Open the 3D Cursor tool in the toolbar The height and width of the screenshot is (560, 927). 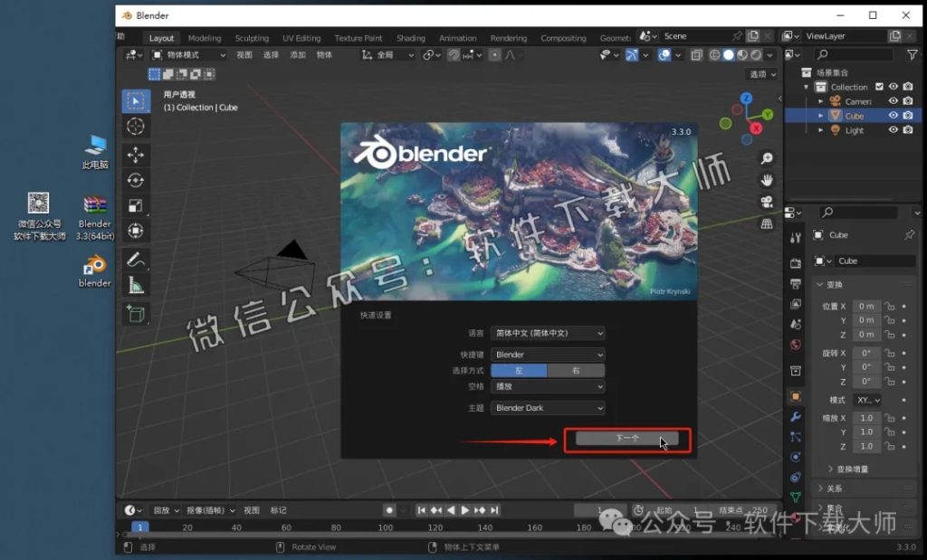tap(134, 128)
